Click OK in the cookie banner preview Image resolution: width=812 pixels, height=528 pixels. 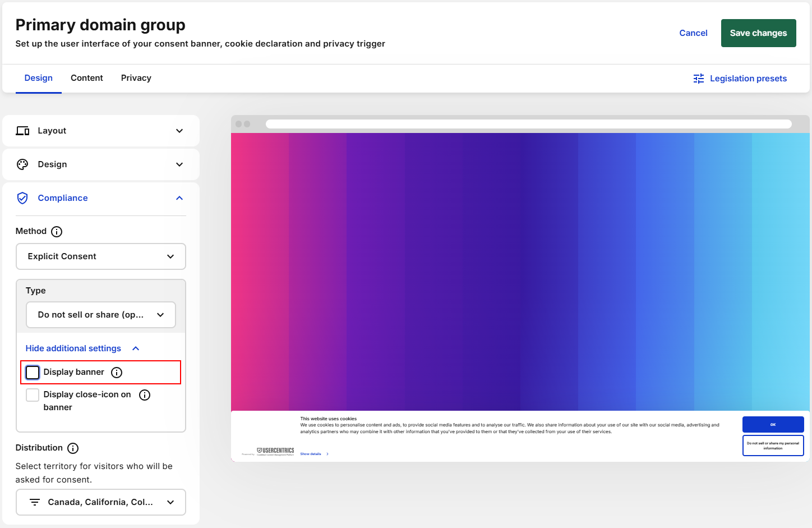coord(773,424)
